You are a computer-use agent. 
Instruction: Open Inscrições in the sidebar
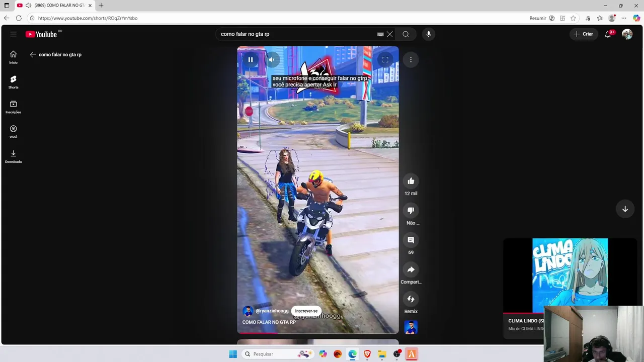click(x=13, y=107)
